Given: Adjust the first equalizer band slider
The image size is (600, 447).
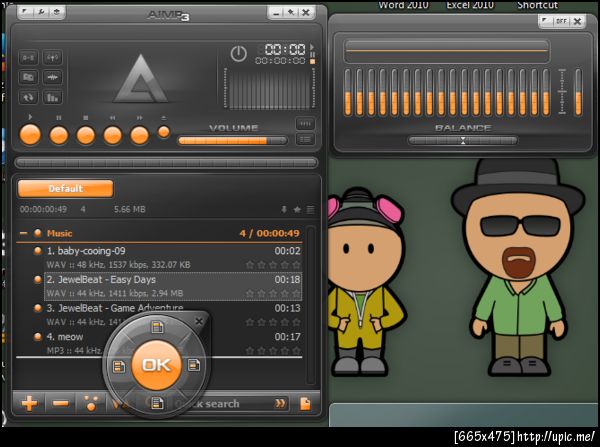Looking at the screenshot, I should [347, 92].
